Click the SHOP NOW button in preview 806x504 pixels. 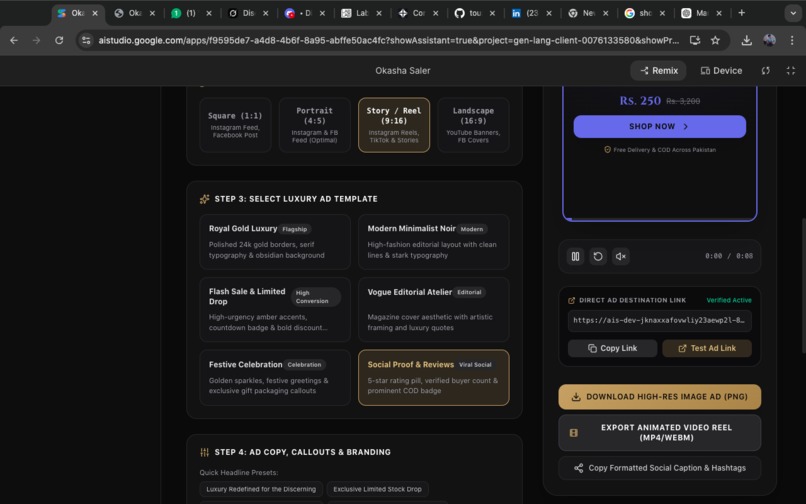[660, 127]
